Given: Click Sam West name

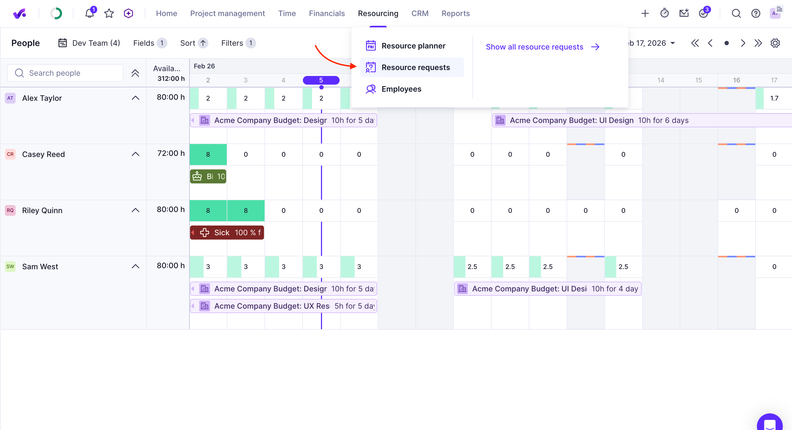Looking at the screenshot, I should (40, 266).
